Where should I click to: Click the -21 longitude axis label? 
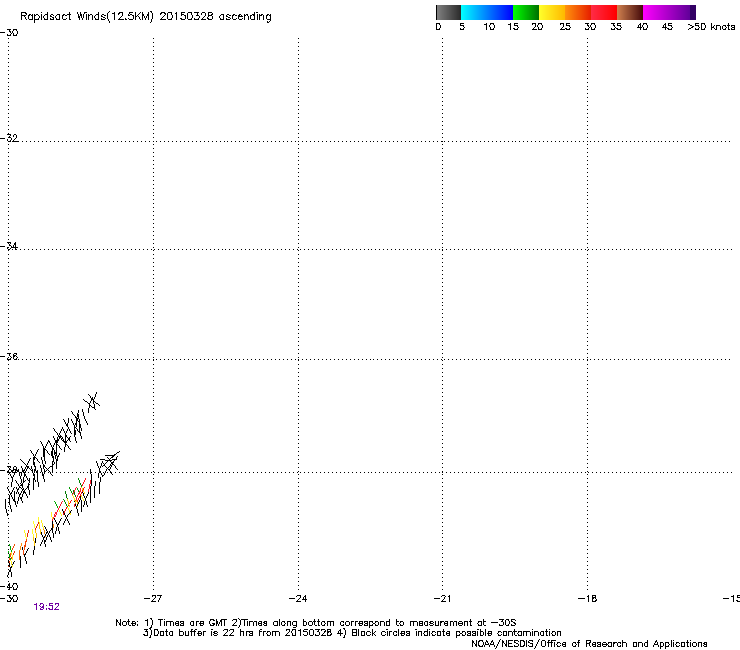tap(443, 599)
